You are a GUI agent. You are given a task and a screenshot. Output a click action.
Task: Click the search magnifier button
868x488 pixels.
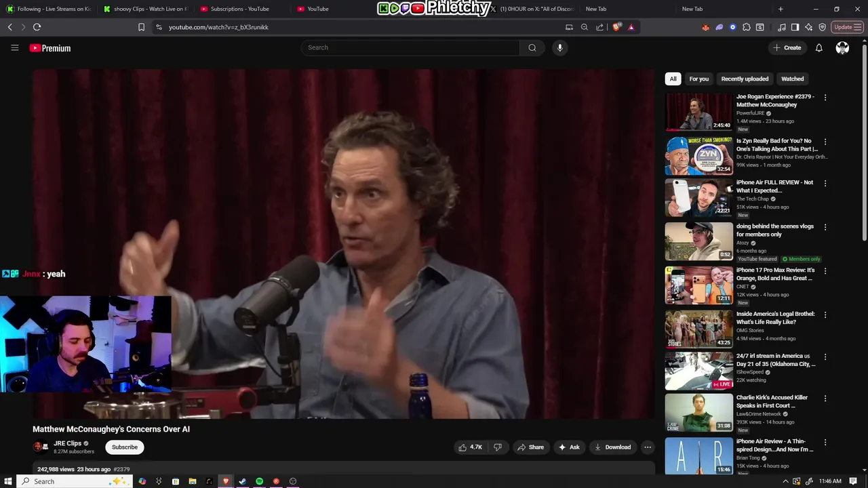(532, 47)
